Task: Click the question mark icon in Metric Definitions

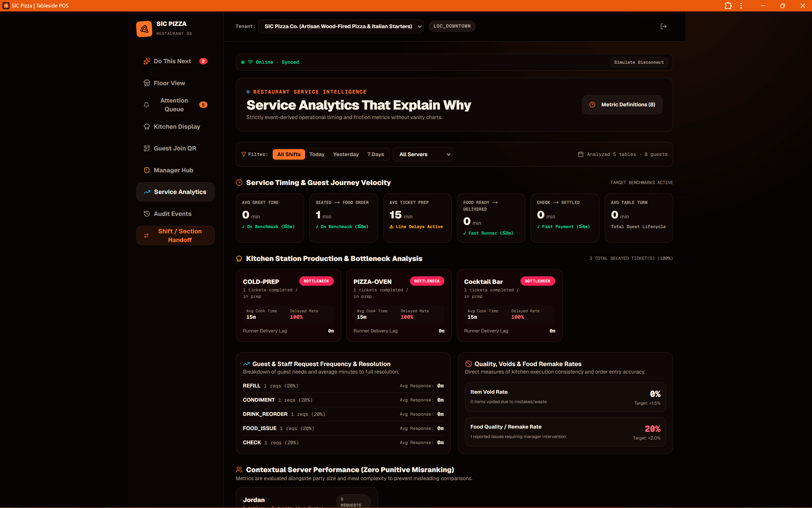Action: pos(593,105)
